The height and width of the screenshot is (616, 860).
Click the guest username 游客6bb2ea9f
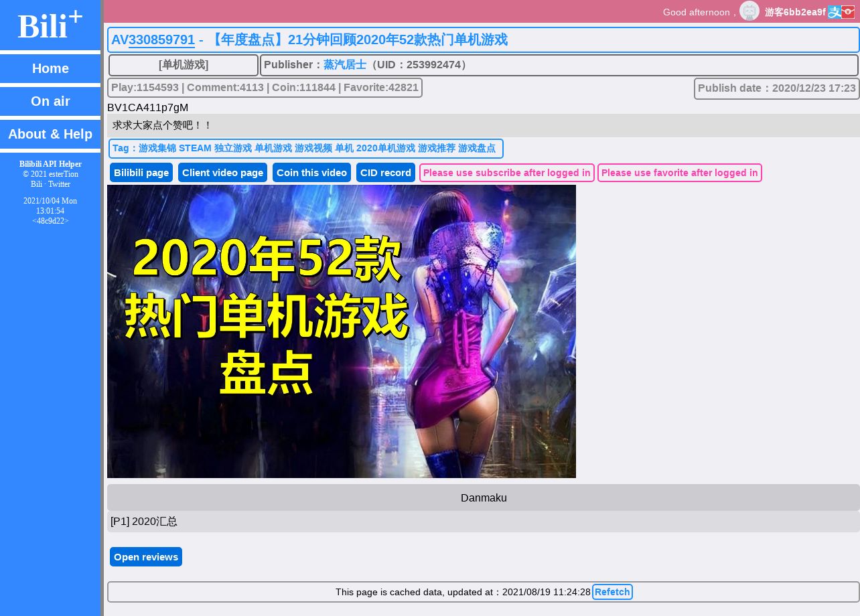pos(795,12)
